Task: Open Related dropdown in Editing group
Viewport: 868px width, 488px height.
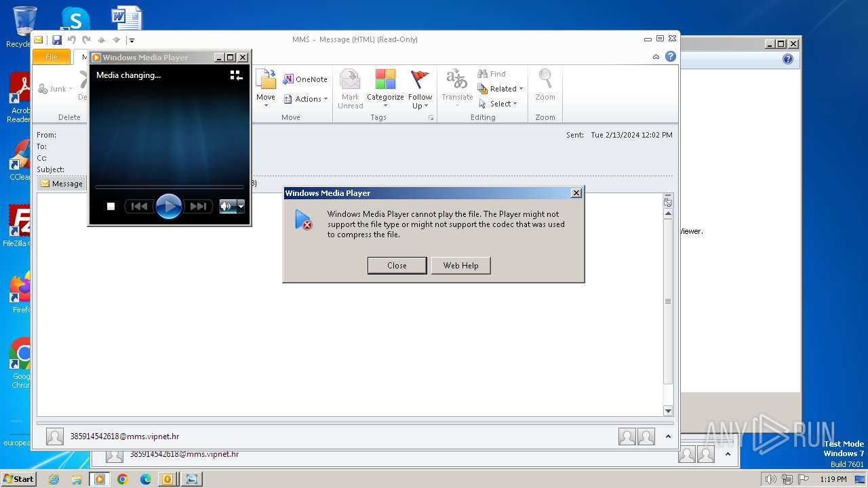Action: click(x=500, y=89)
